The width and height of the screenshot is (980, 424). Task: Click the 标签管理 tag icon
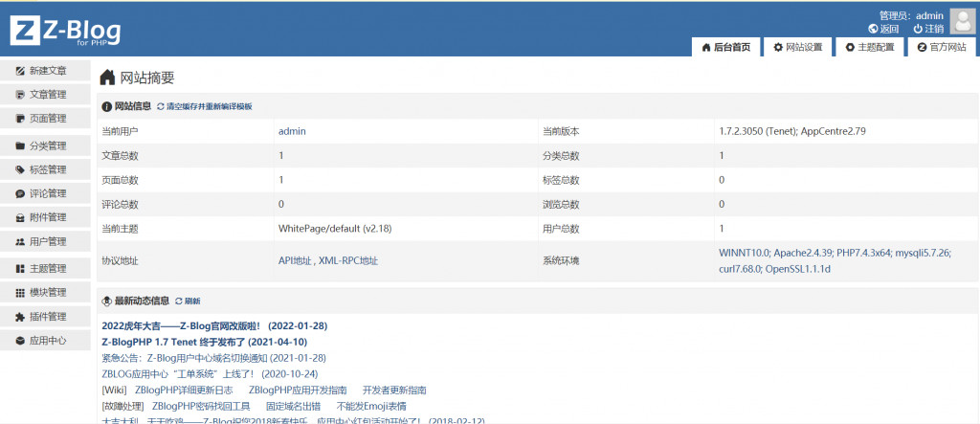pos(20,169)
